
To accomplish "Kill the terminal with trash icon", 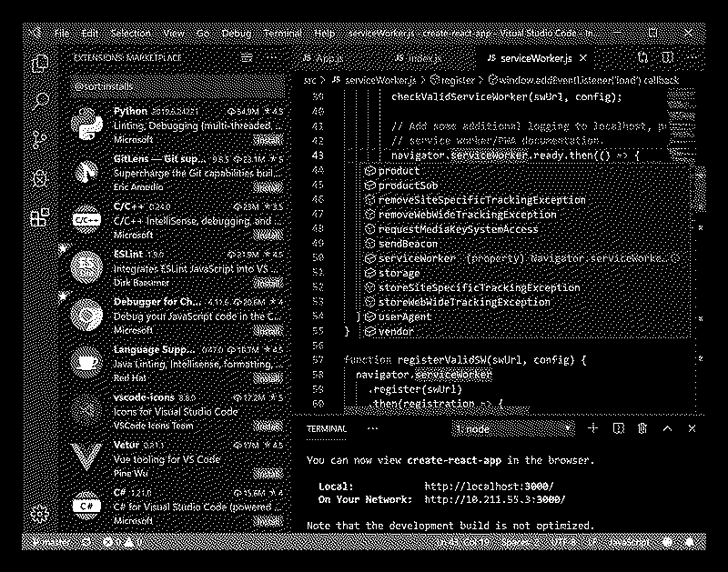I will coord(642,427).
